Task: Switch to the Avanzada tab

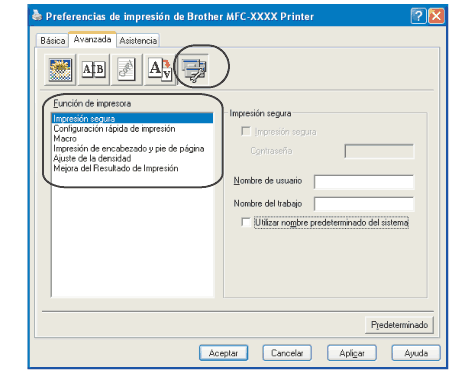Action: pos(92,39)
